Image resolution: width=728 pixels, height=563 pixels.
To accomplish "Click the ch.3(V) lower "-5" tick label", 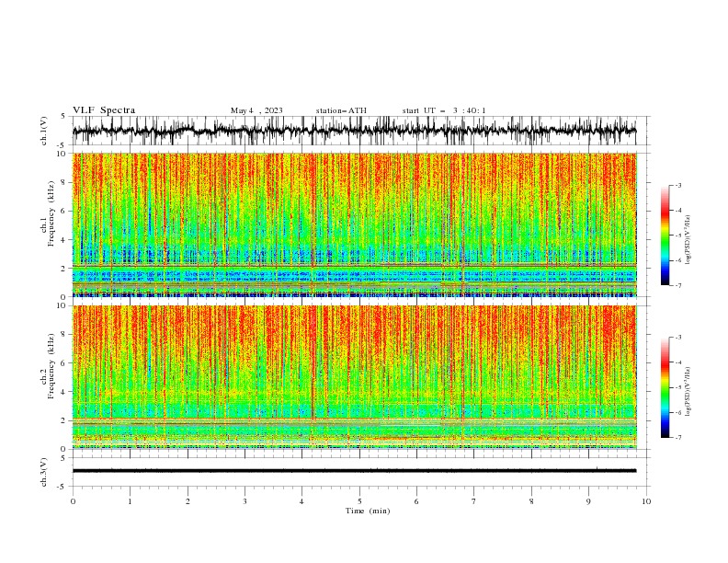I will [62, 487].
